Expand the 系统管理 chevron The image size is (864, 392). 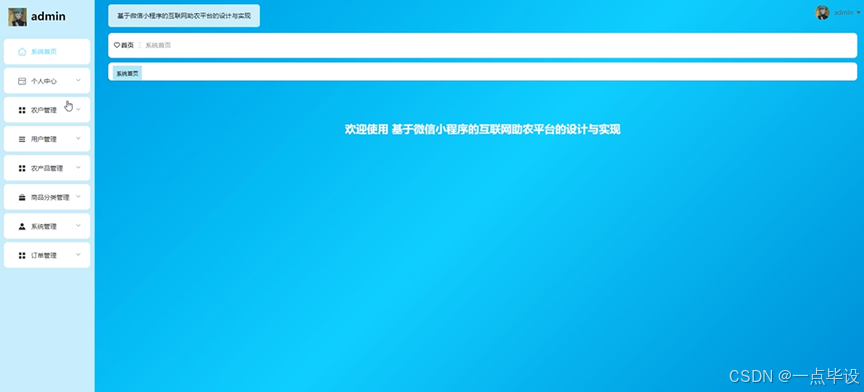pos(78,225)
